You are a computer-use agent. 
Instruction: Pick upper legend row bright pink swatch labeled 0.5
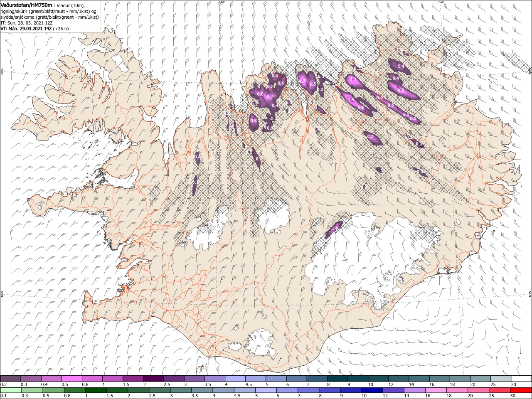tap(71, 379)
